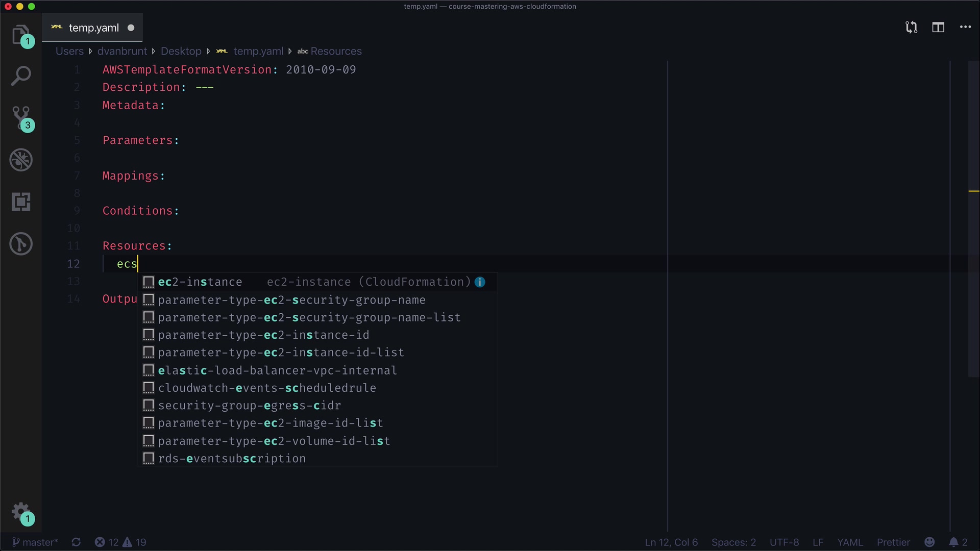Open the errors and warnings problems indicator
Screen dimensions: 980x551
[x=120, y=542]
